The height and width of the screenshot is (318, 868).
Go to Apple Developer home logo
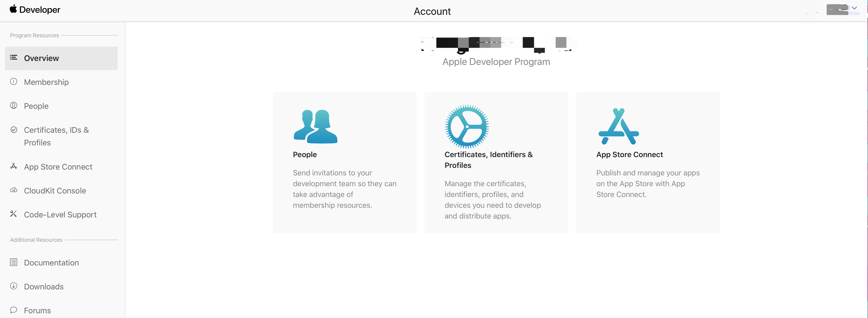[35, 10]
